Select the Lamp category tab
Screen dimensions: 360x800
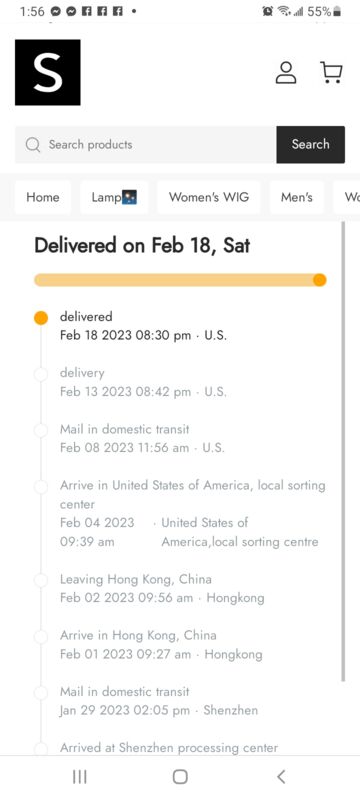(114, 197)
